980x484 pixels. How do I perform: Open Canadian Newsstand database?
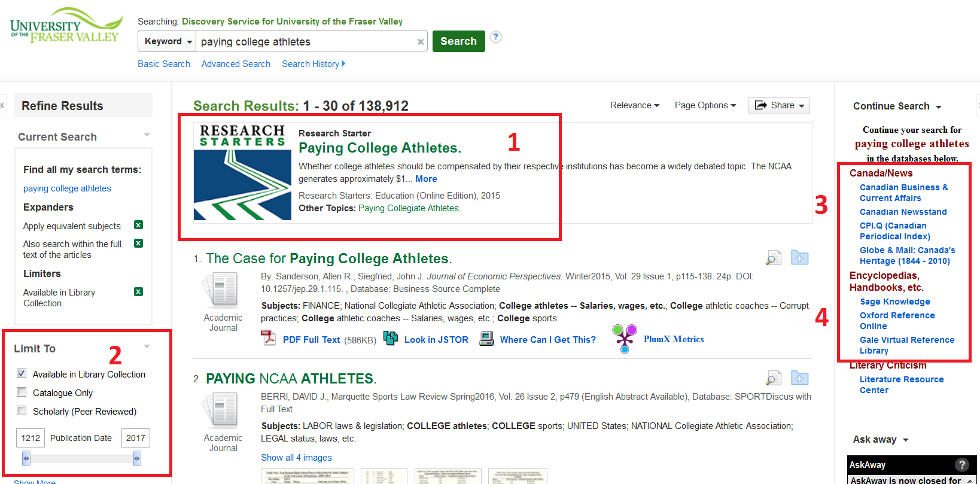[x=903, y=212]
